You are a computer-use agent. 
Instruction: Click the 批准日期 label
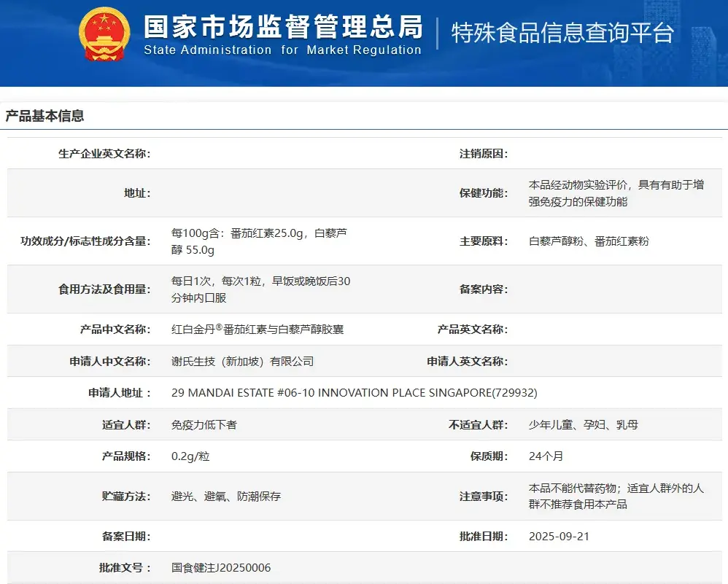(484, 537)
